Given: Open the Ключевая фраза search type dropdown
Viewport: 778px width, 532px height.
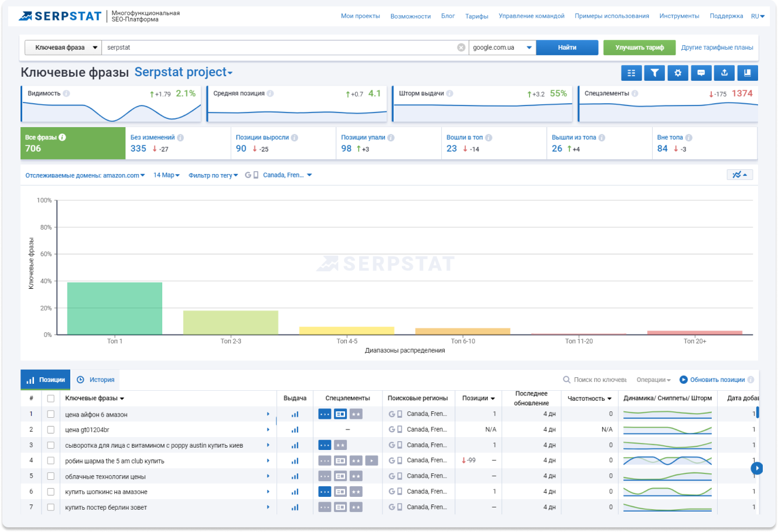Looking at the screenshot, I should click(63, 47).
